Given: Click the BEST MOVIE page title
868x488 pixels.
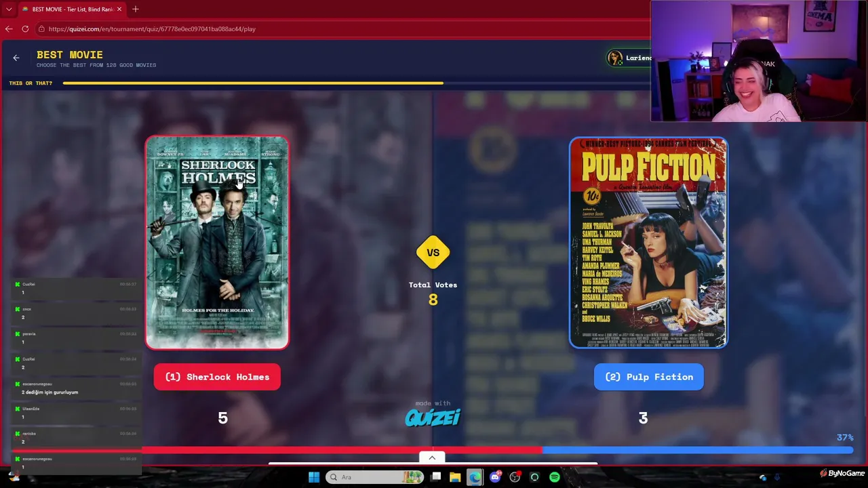Looking at the screenshot, I should click(x=70, y=55).
